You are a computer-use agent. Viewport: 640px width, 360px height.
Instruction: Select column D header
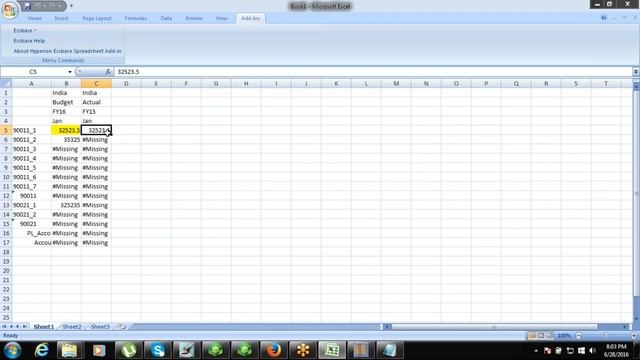[126, 84]
